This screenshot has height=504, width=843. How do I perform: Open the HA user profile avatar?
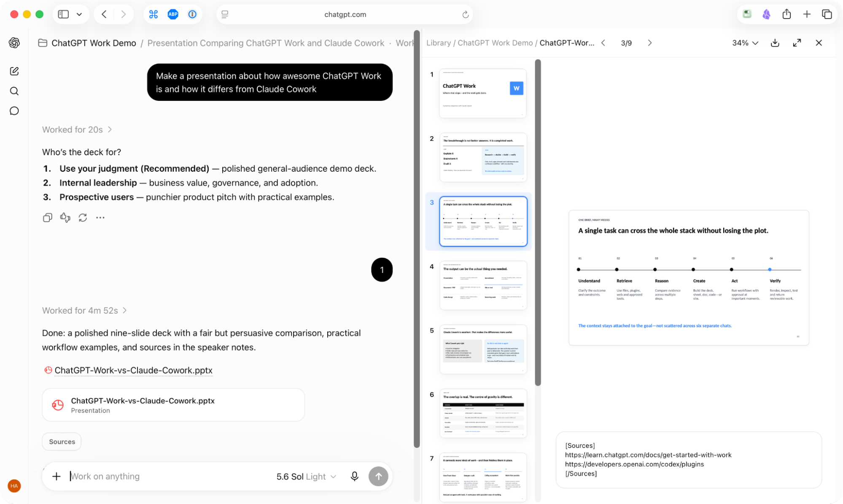[x=14, y=486]
